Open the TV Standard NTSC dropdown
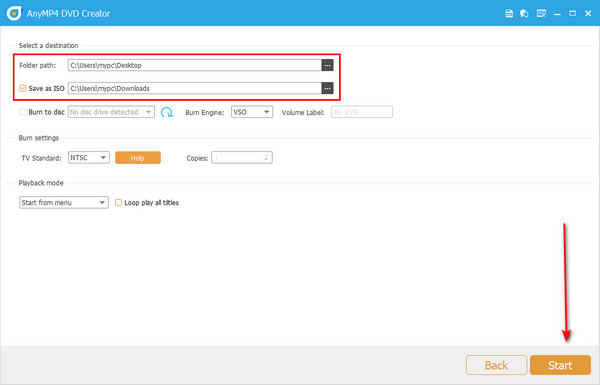This screenshot has height=385, width=600. [x=89, y=158]
